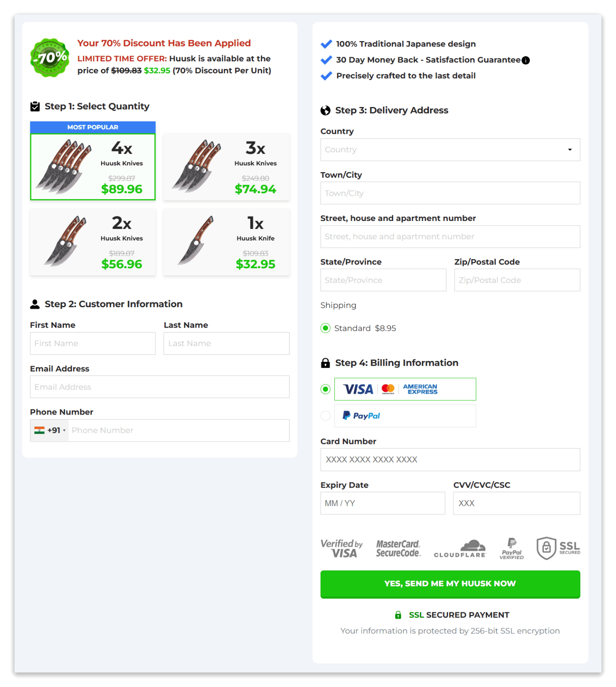
Task: Select Standard $8.95 shipping radio button
Action: coord(326,328)
